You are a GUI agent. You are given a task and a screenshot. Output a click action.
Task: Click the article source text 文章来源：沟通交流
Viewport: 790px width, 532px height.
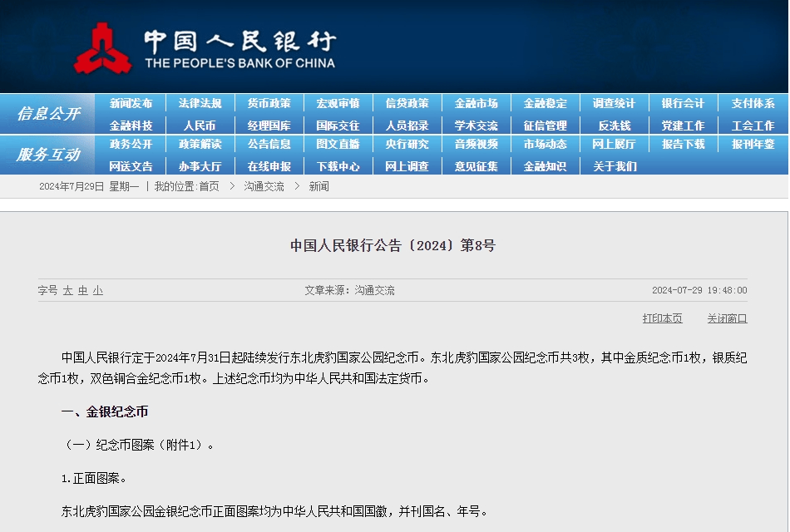point(349,291)
